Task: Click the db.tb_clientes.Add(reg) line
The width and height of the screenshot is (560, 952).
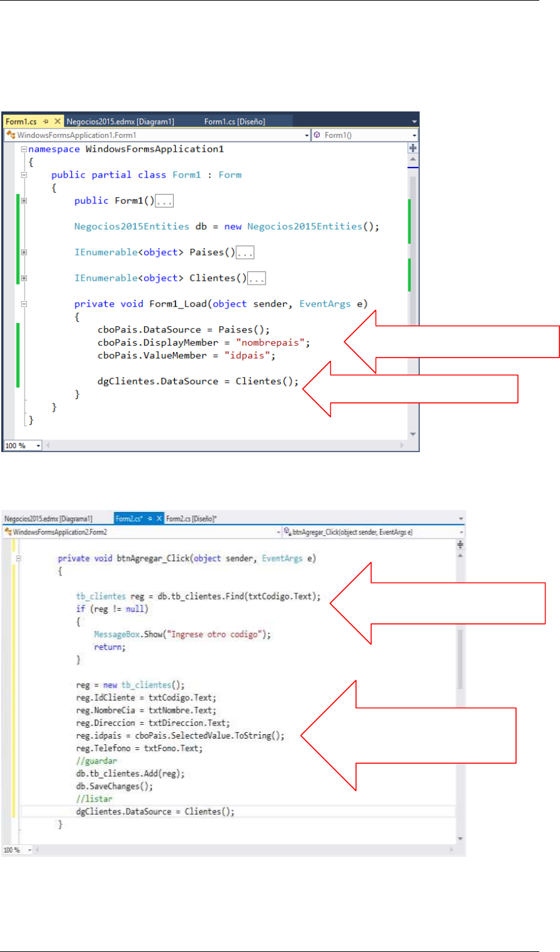Action: 130,774
